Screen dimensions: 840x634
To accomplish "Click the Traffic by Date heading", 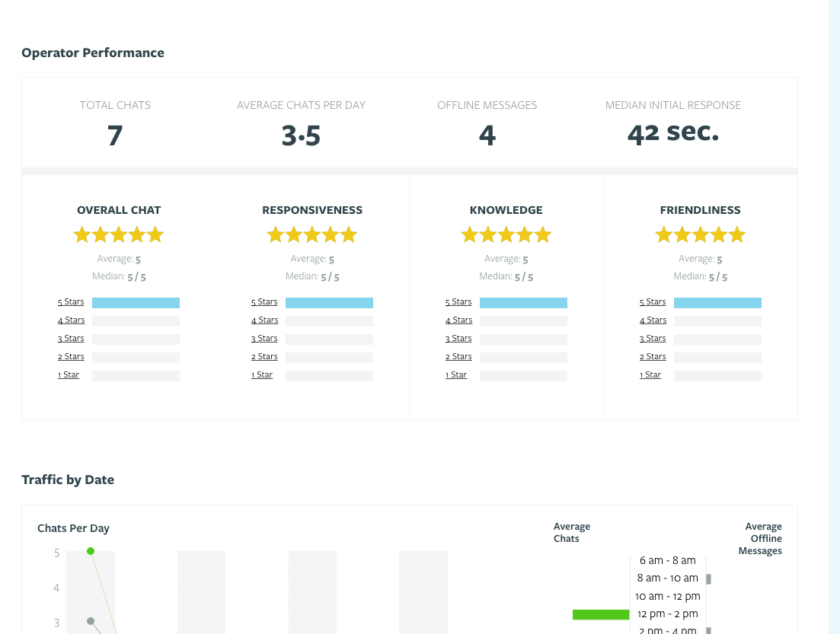I will click(x=68, y=479).
